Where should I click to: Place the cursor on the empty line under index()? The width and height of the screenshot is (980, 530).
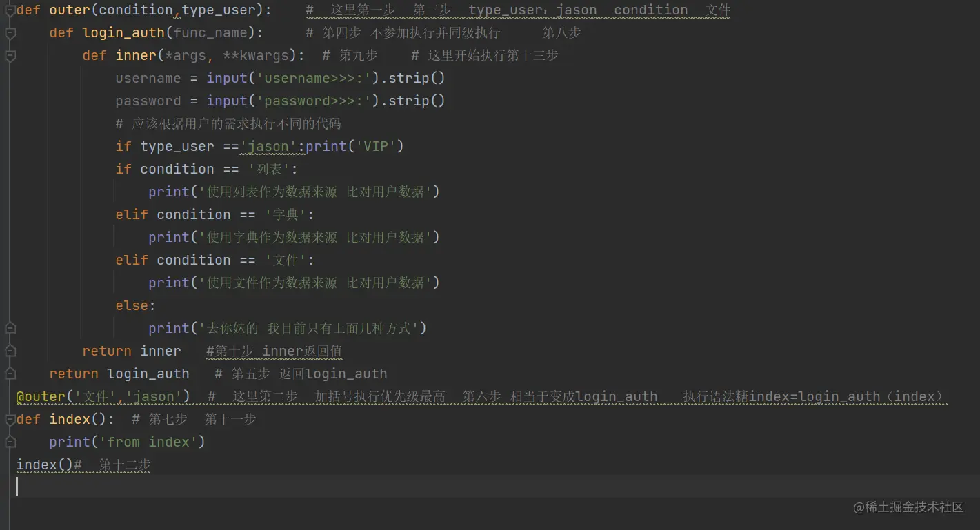coord(490,487)
